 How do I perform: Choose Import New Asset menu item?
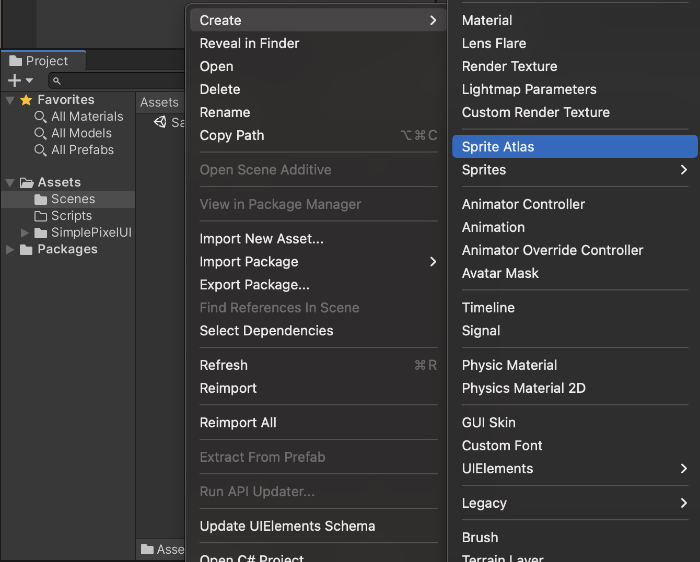(x=317, y=239)
